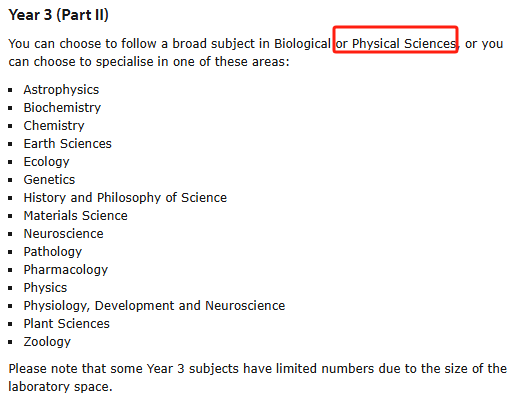This screenshot has height=410, width=515.
Task: Choose Earth Sciences from the list
Action: 68,144
